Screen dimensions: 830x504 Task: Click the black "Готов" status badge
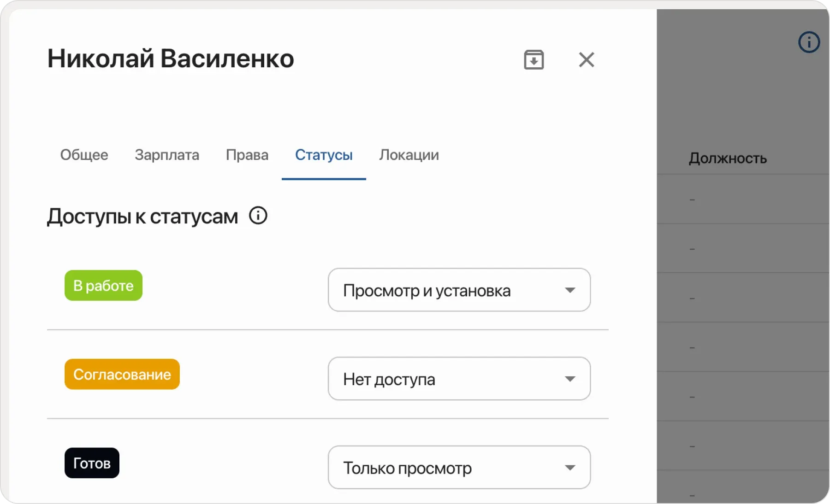pos(92,463)
